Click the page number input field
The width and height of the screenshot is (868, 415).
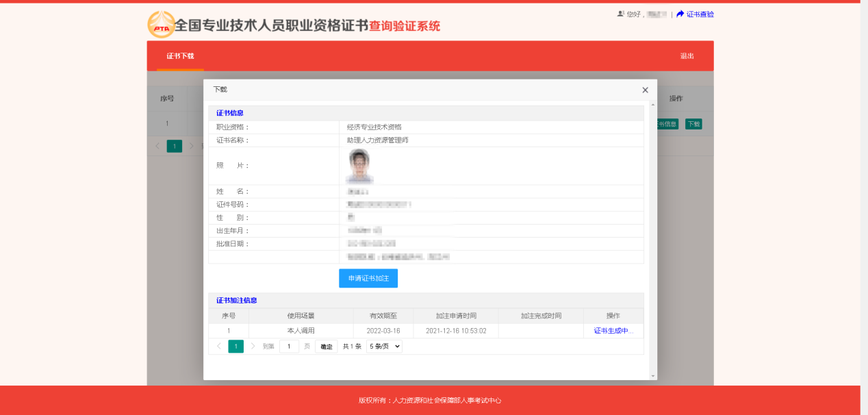(289, 346)
